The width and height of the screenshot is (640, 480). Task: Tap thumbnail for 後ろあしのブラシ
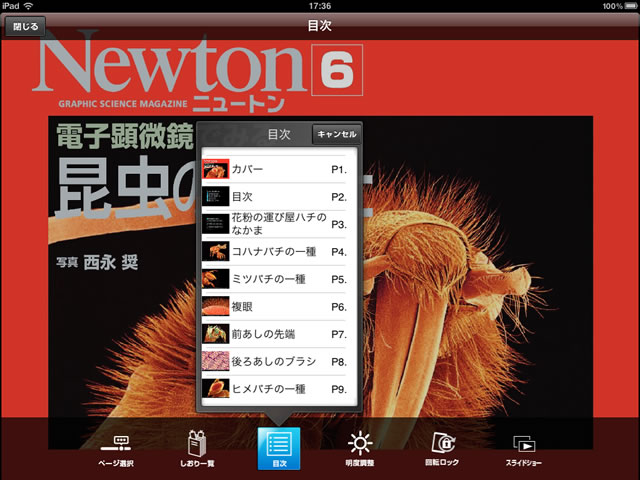point(216,361)
